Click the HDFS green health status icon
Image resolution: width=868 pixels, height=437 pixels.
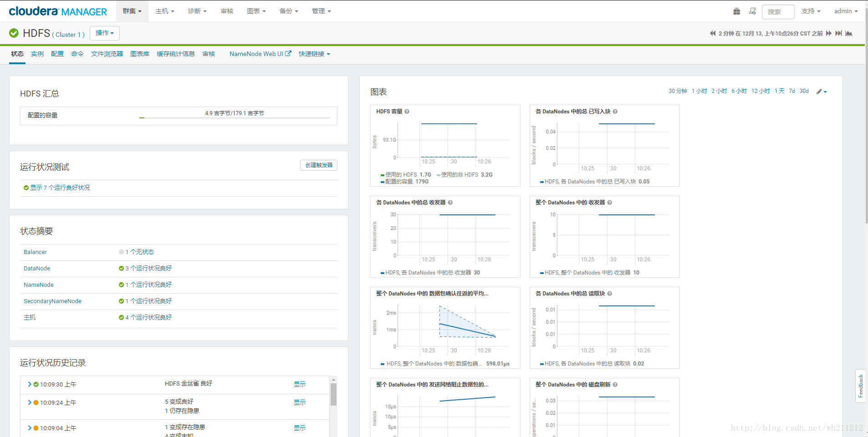point(14,33)
